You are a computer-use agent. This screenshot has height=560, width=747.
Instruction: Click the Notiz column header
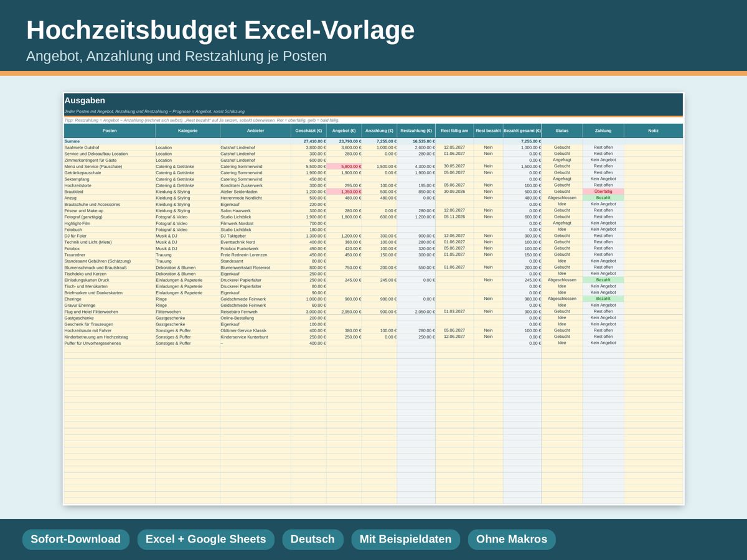coord(653,131)
